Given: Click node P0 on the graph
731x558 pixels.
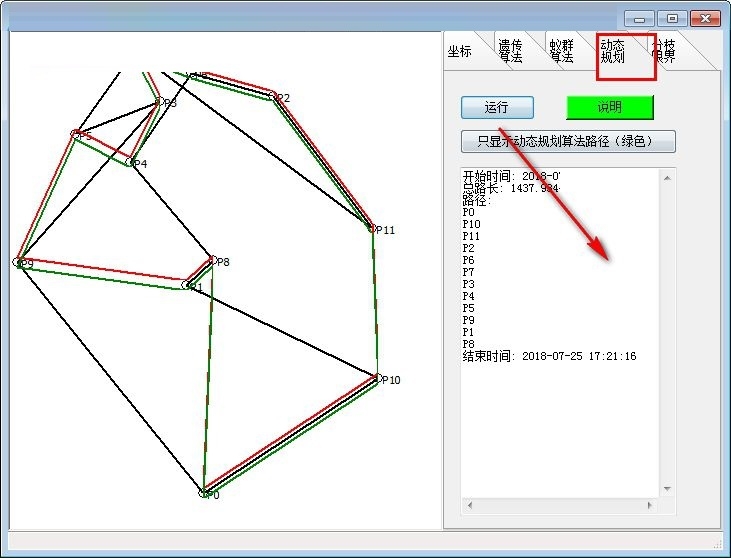Looking at the screenshot, I should tap(203, 493).
